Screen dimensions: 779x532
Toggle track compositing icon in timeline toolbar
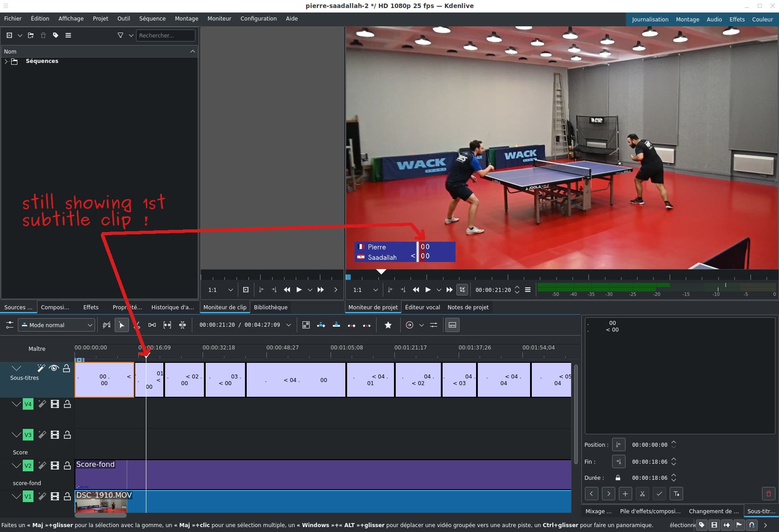coord(107,325)
